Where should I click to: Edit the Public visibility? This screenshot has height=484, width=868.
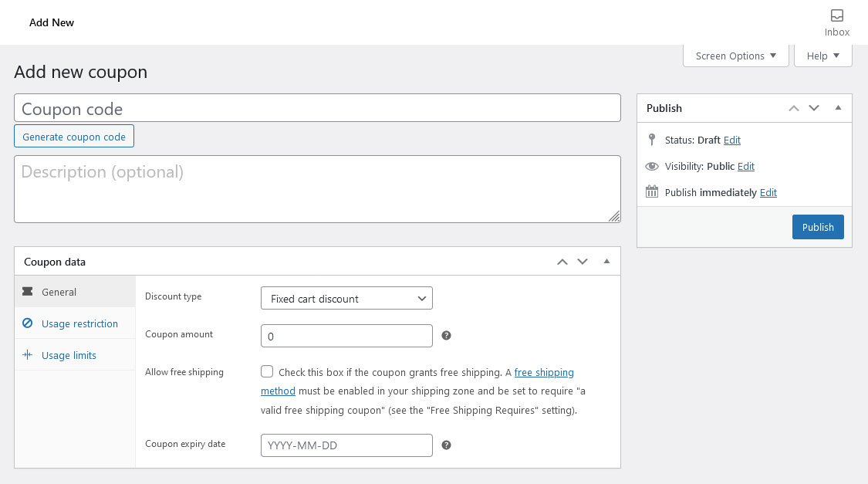pyautogui.click(x=745, y=166)
